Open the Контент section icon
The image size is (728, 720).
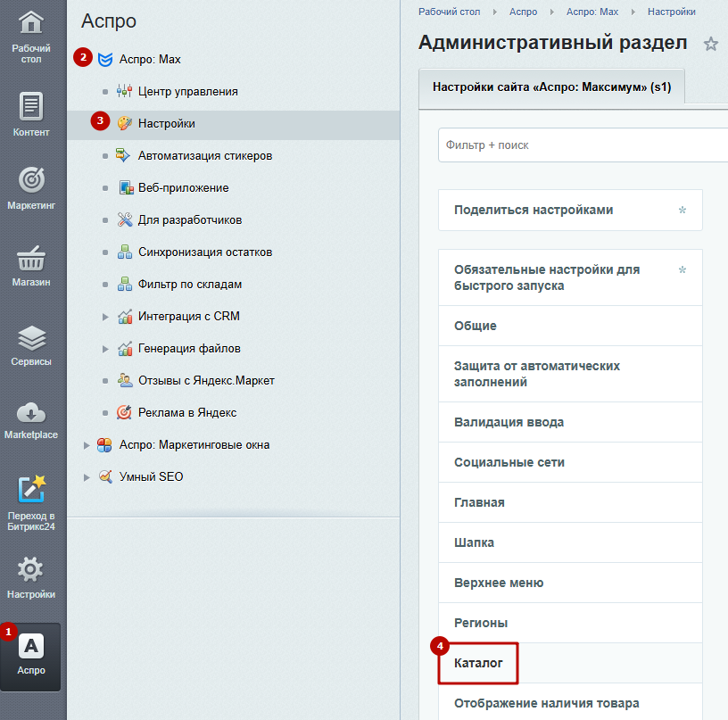(30, 106)
